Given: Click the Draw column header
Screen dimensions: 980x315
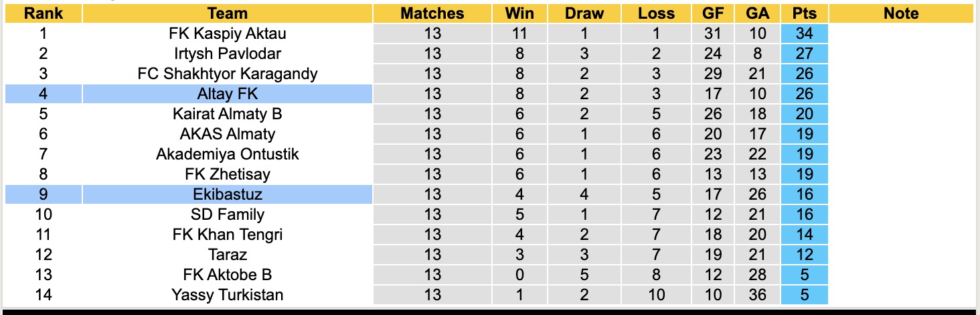Looking at the screenshot, I should pos(584,13).
